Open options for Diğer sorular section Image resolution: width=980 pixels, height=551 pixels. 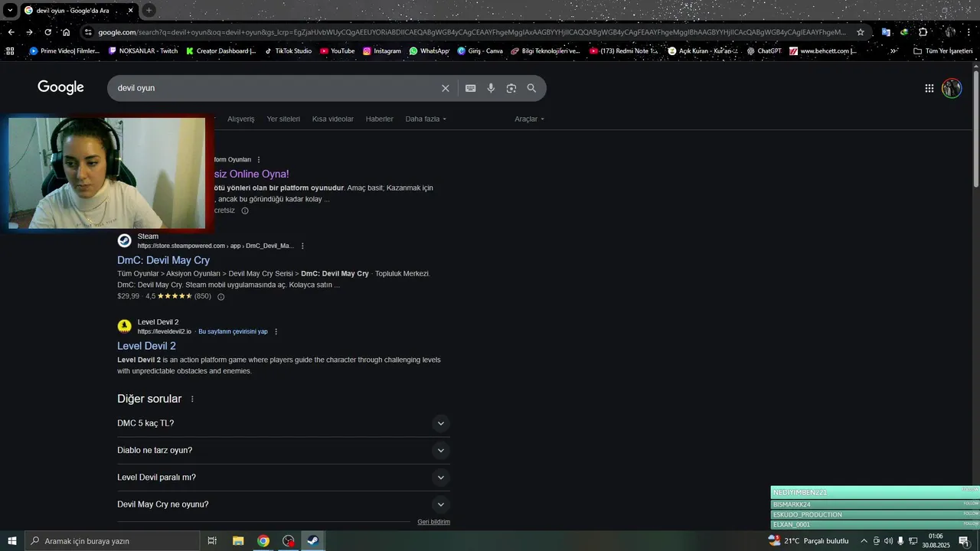pyautogui.click(x=192, y=399)
